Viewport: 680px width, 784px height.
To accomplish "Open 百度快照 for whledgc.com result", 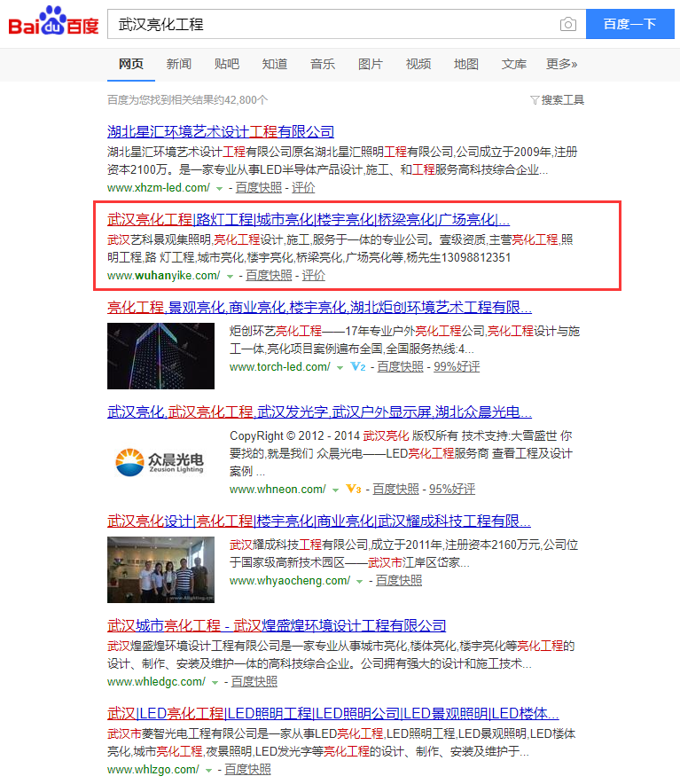I will tap(254, 681).
